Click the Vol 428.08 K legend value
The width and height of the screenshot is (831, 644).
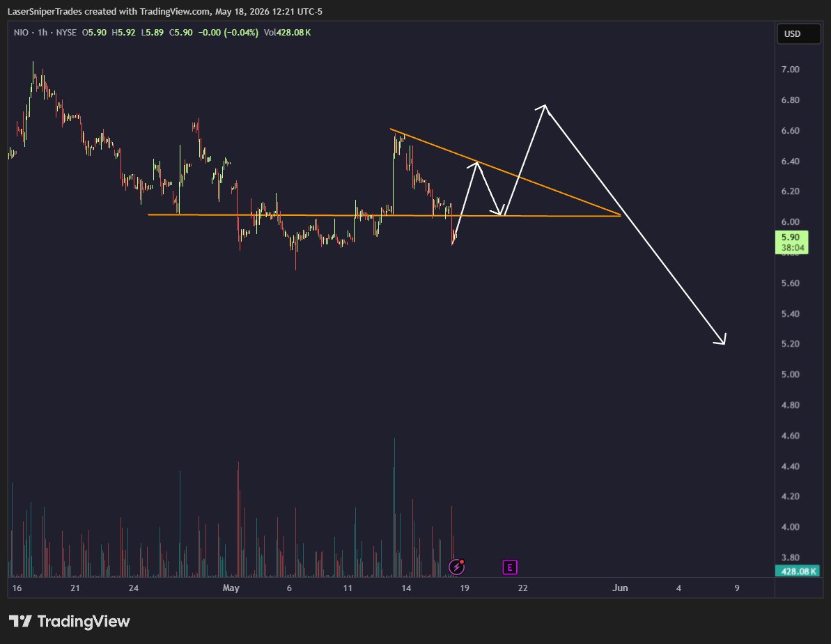(x=287, y=33)
